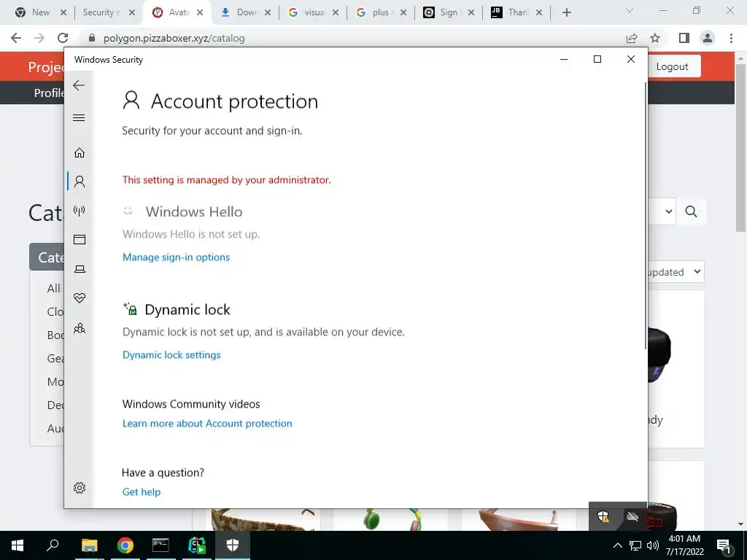Click the Get help link

142,492
